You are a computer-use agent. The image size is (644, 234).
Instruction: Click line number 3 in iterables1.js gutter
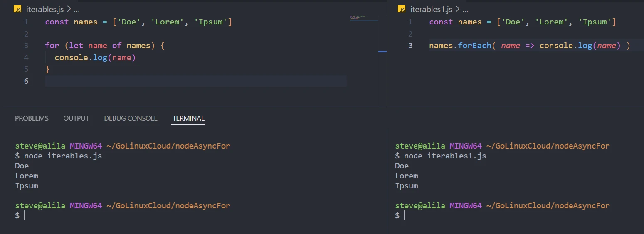pyautogui.click(x=410, y=46)
